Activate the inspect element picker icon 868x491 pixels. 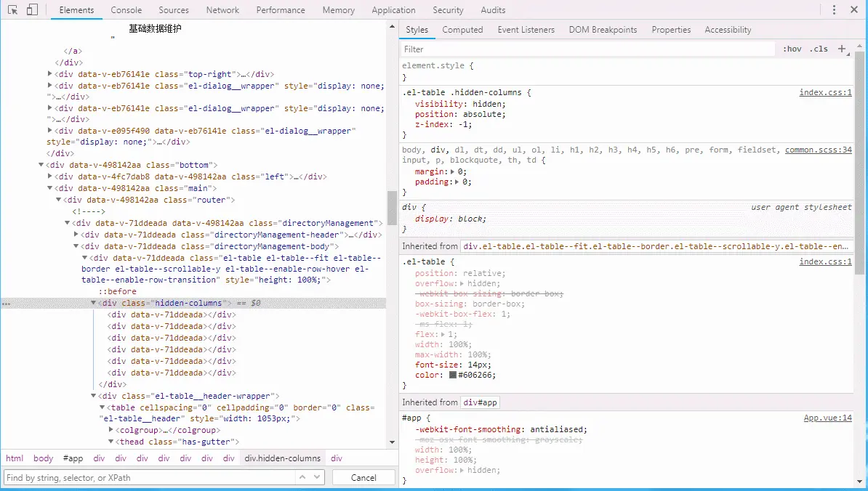[12, 10]
